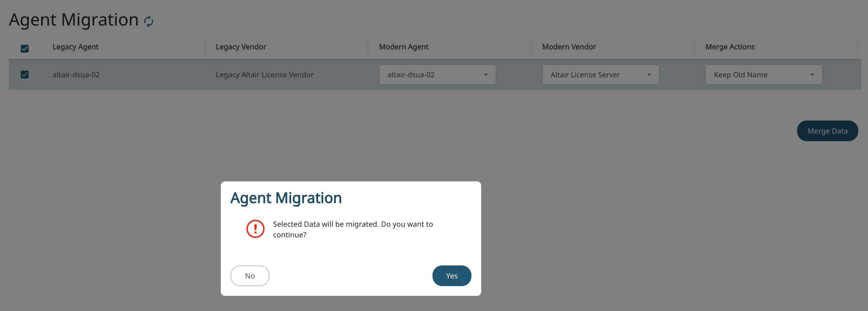The height and width of the screenshot is (311, 868).
Task: Click the Modern Agent dropdown arrow
Action: pos(486,75)
